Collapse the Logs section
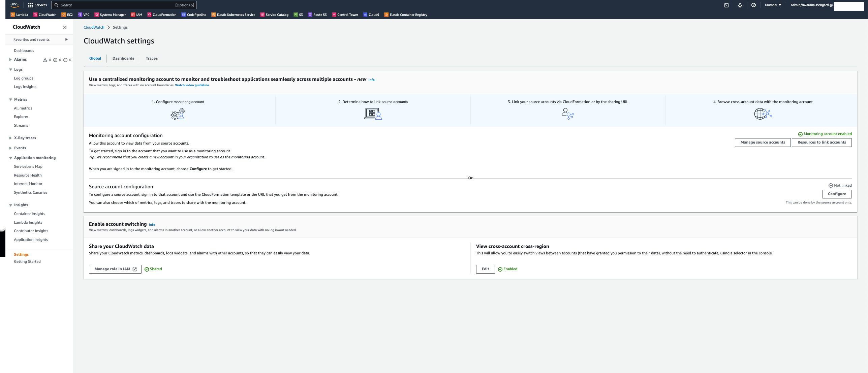The image size is (868, 373). point(10,69)
